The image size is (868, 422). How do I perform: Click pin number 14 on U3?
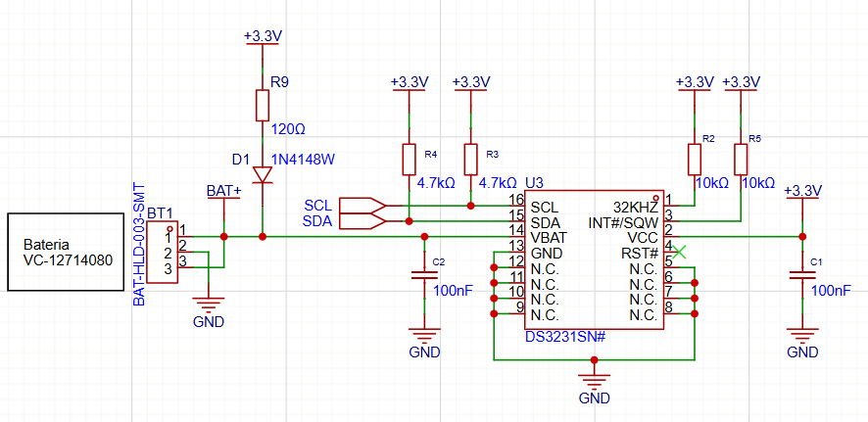[516, 229]
